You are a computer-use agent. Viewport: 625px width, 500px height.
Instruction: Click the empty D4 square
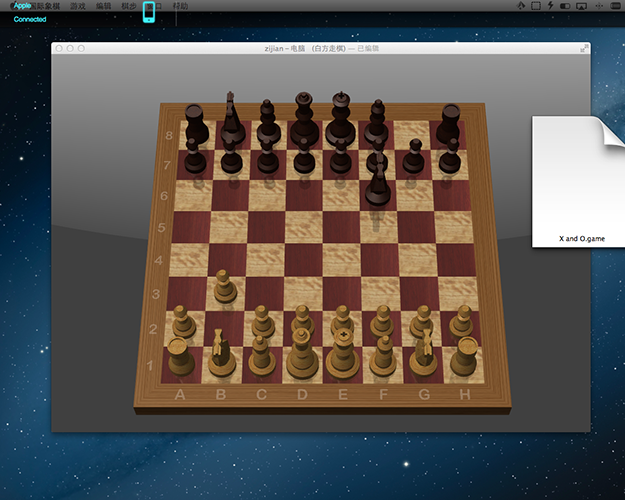[303, 260]
